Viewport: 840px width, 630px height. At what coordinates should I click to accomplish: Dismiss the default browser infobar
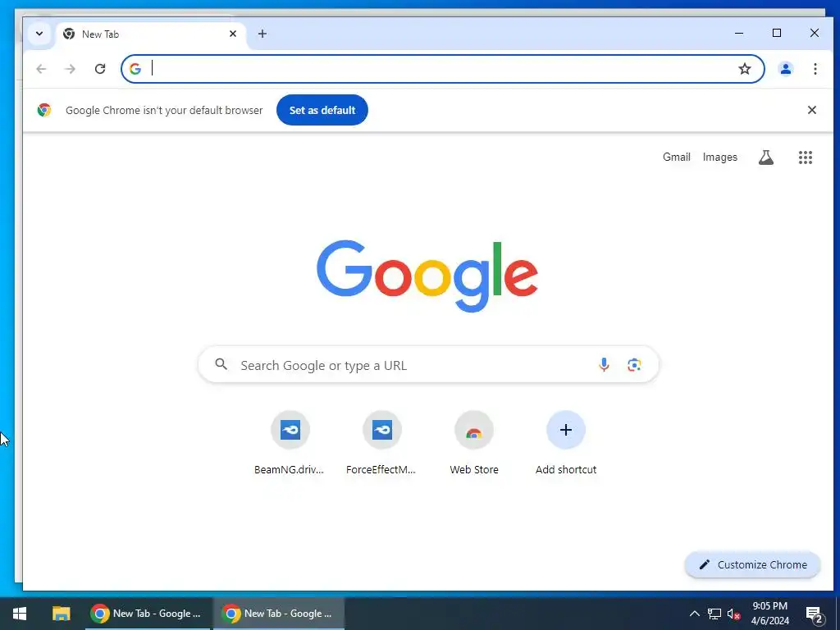811,110
